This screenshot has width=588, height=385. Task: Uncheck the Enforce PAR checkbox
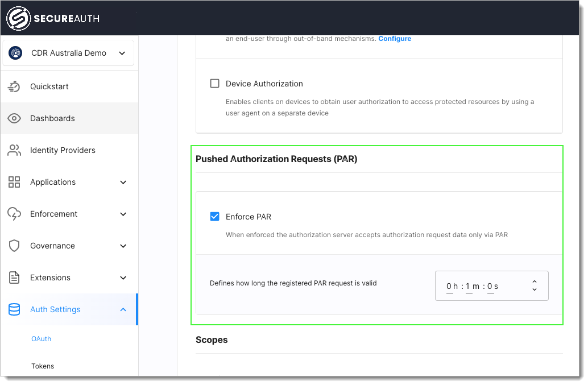click(x=214, y=216)
